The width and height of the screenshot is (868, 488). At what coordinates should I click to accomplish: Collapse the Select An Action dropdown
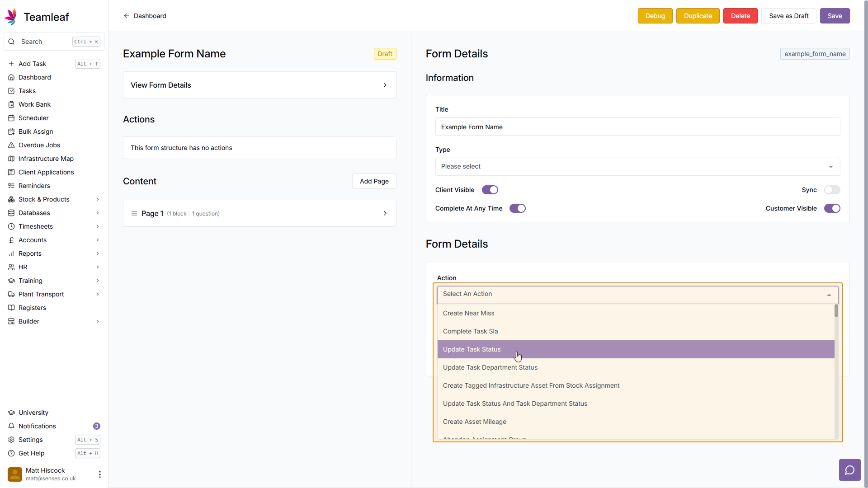(829, 295)
